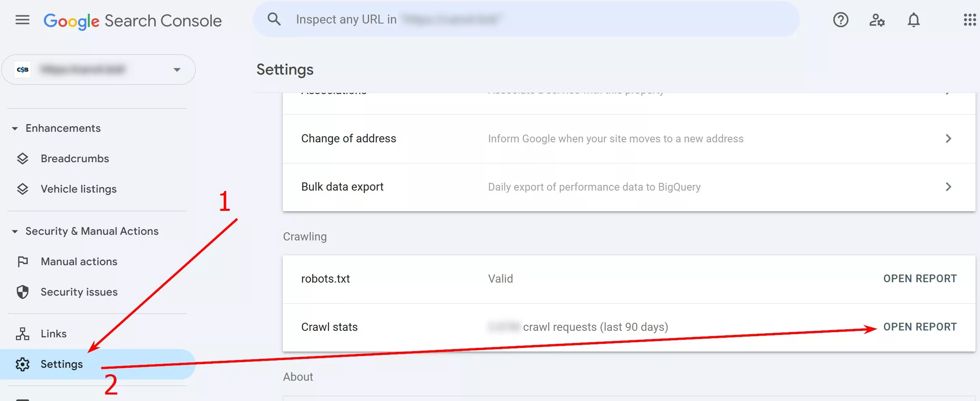980x401 pixels.
Task: Click the Security issues shield icon
Action: coord(23,292)
